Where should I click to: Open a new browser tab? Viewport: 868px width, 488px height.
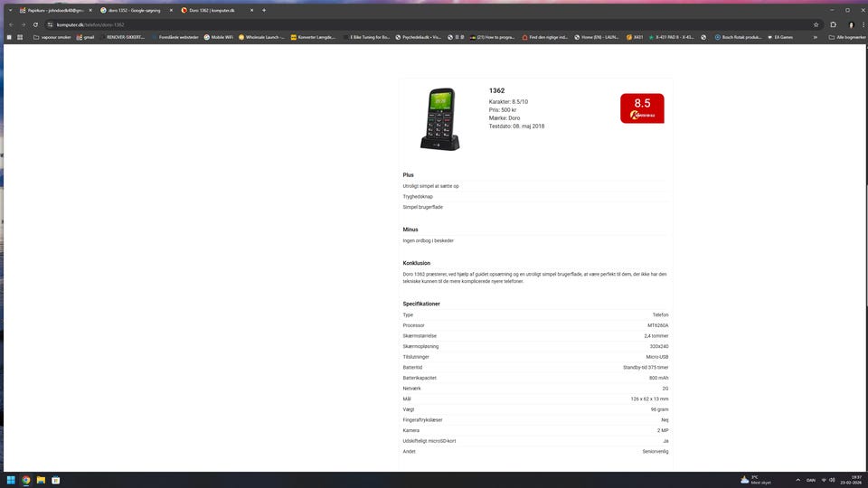[x=264, y=10]
